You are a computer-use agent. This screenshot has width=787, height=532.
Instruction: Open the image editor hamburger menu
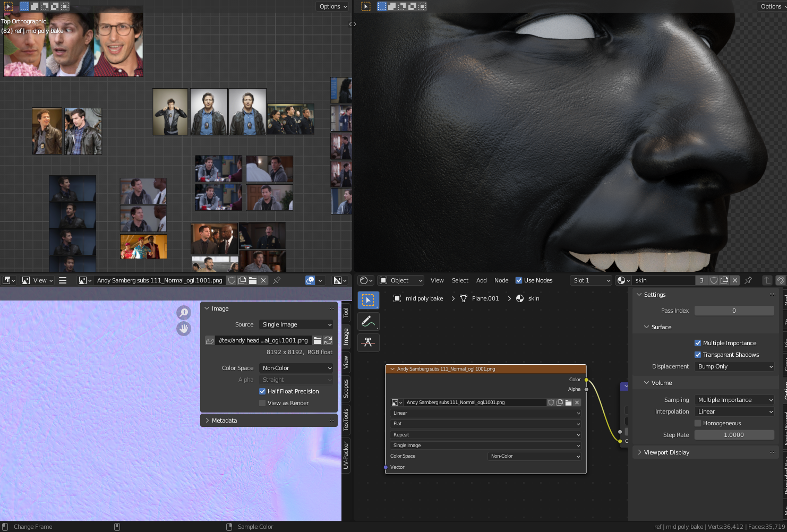pyautogui.click(x=63, y=280)
